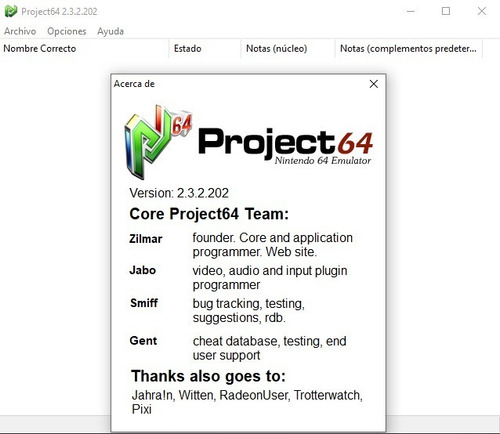Close the Project64 main window
This screenshot has height=434, width=500.
[481, 11]
